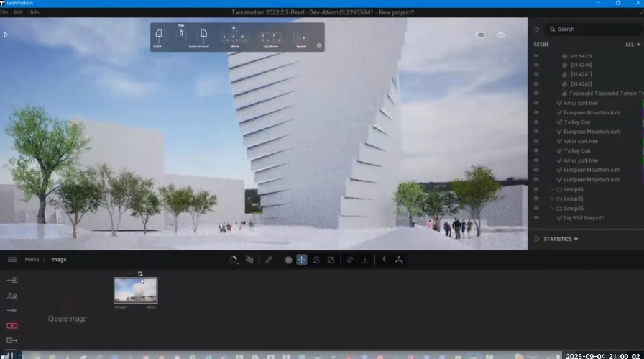
Task: Hide the Dry Wild Grass 01 object
Action: pyautogui.click(x=535, y=218)
